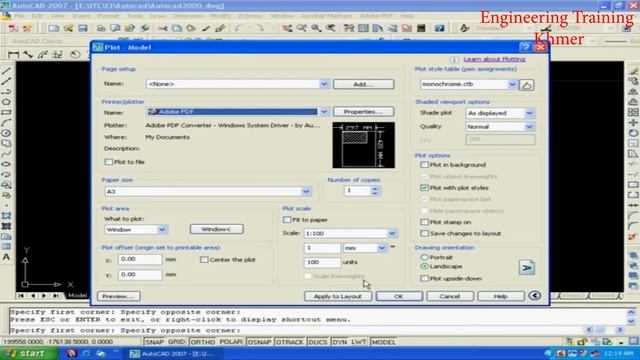Open the Printer/plotter Name dropdown
The height and width of the screenshot is (360, 640).
(324, 111)
